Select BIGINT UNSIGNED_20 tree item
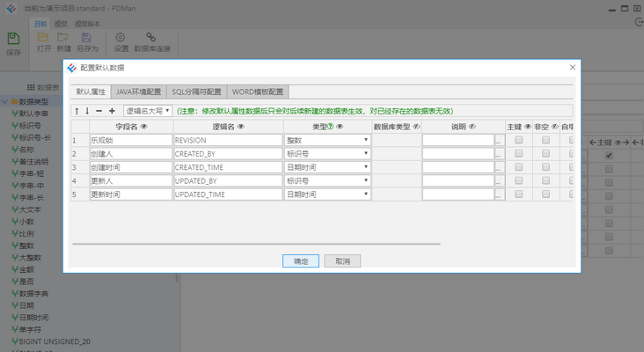Image resolution: width=644 pixels, height=352 pixels. pyautogui.click(x=55, y=341)
